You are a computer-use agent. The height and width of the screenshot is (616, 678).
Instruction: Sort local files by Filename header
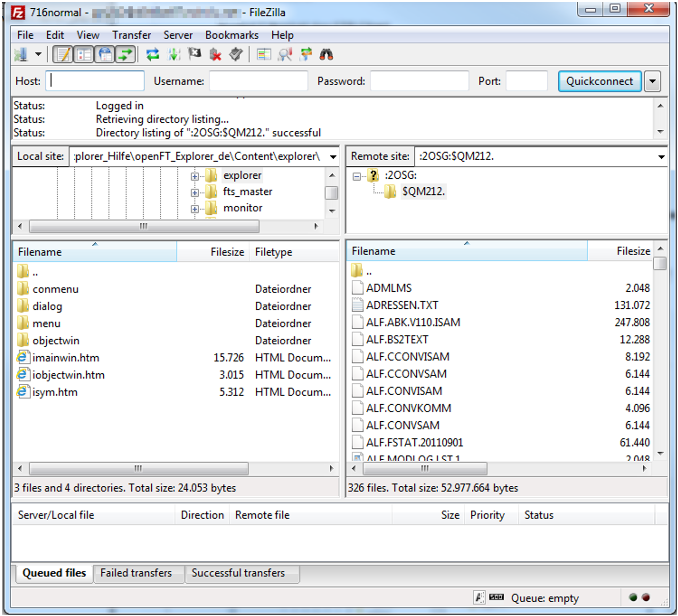click(x=95, y=252)
